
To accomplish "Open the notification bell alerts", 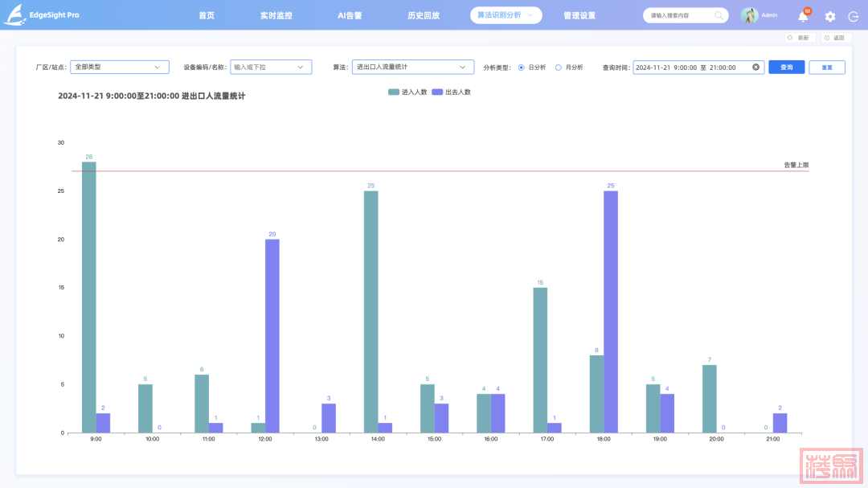I will (803, 16).
